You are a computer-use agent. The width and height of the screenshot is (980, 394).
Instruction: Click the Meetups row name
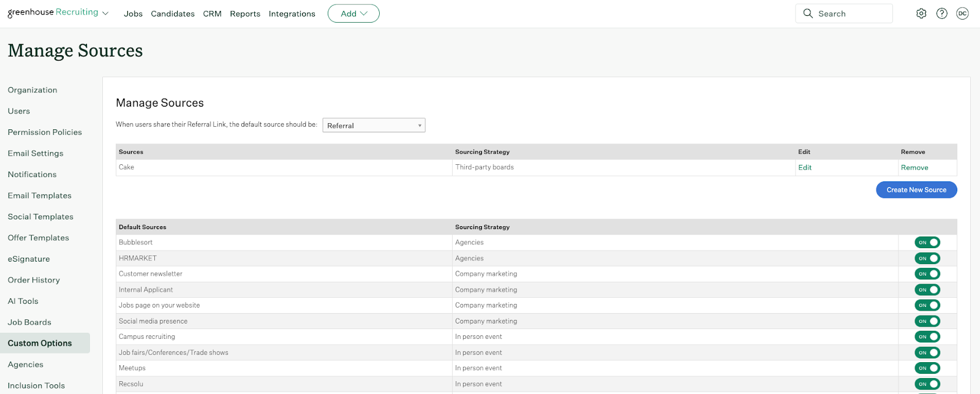click(132, 368)
